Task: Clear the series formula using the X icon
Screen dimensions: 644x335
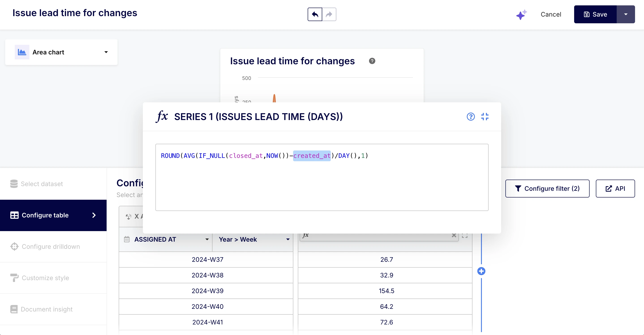Action: tap(454, 235)
